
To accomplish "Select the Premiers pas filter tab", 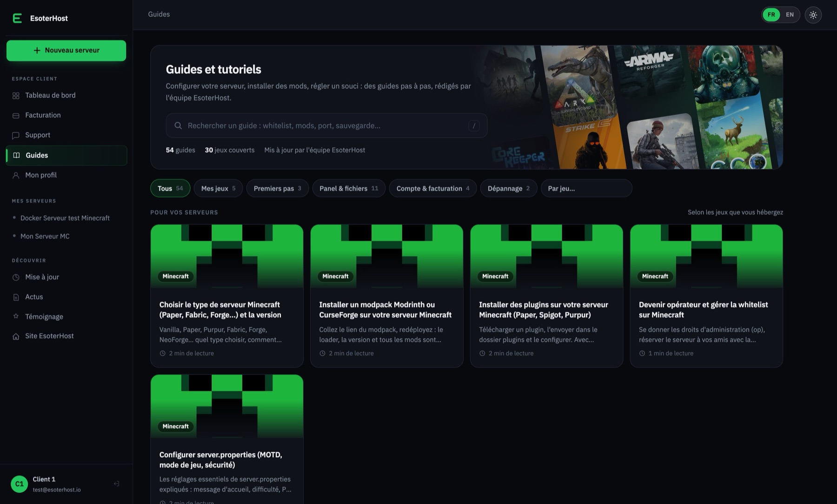I will point(277,188).
